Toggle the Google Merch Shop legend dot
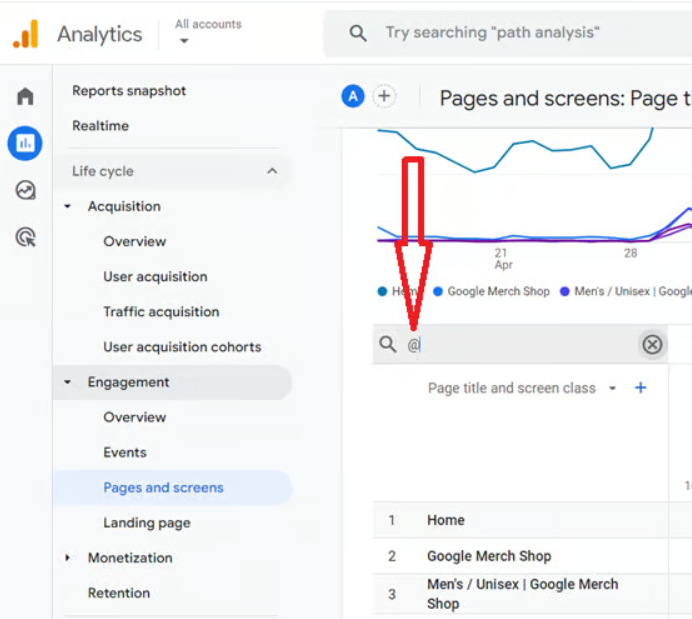The width and height of the screenshot is (692, 619). 438,292
